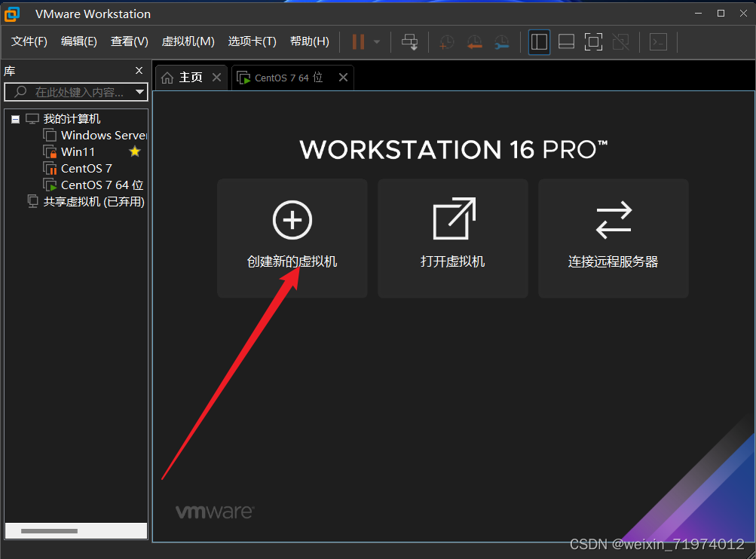Open the power options dropdown arrow beside pause
This screenshot has width=756, height=559.
(x=377, y=42)
